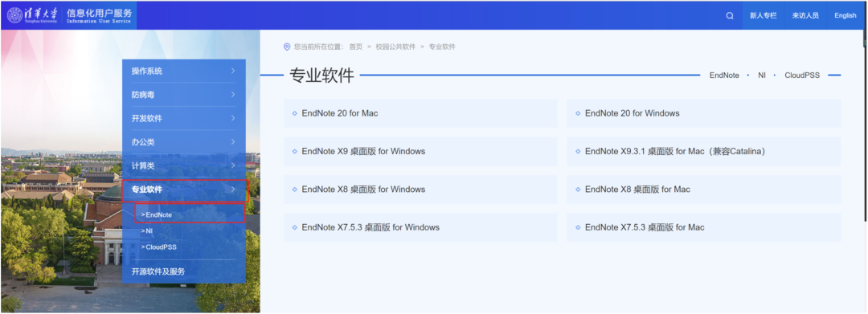Expand the 办公类 chevron arrow
Image resolution: width=868 pixels, height=314 pixels.
233,142
